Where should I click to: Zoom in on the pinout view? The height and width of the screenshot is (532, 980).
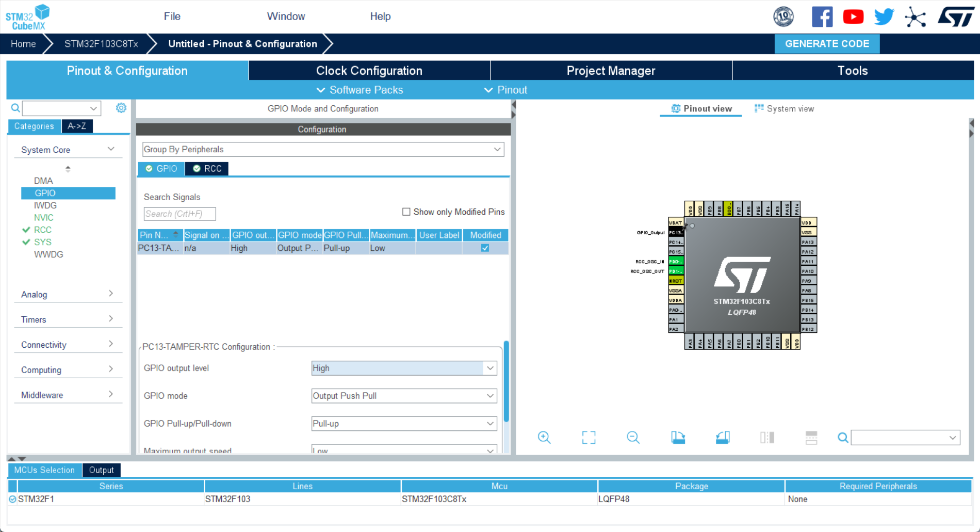(544, 438)
